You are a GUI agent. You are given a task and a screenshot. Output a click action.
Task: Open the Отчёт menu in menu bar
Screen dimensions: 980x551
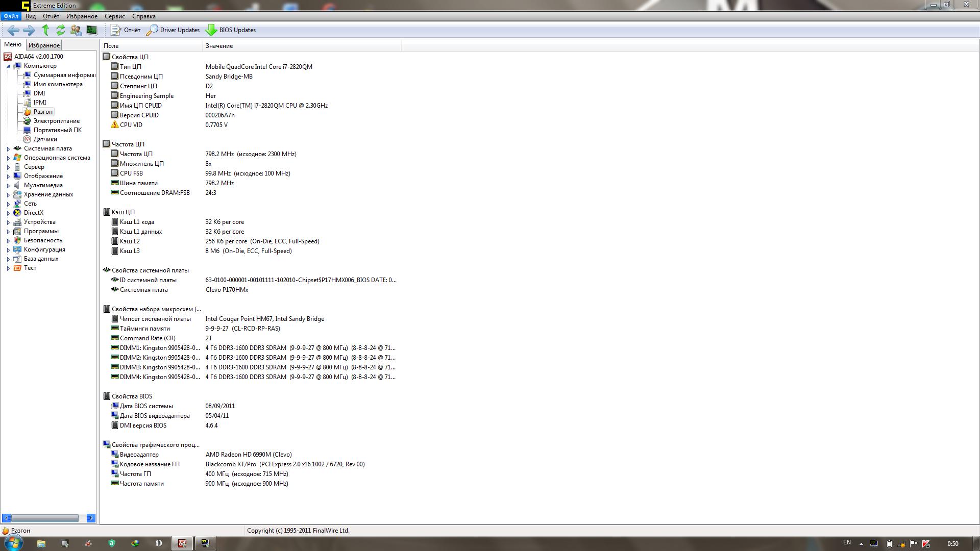[x=51, y=16]
